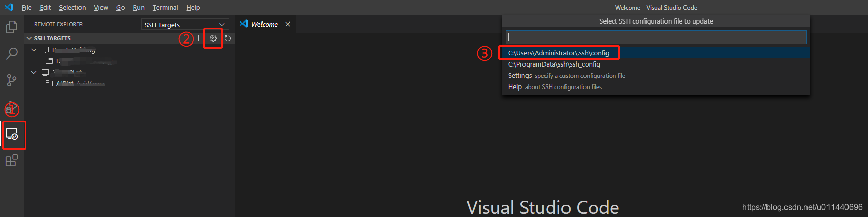Open the SSH Targets dropdown
The image size is (868, 217).
(x=185, y=25)
